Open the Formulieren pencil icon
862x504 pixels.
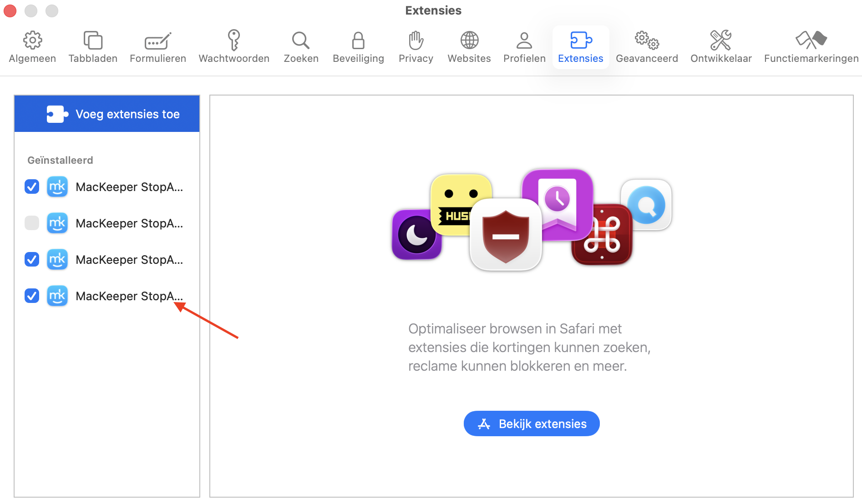coord(157,40)
